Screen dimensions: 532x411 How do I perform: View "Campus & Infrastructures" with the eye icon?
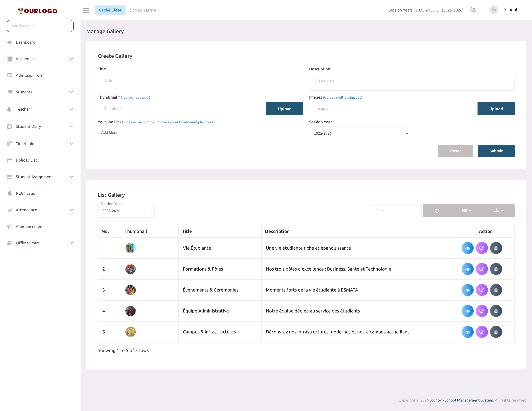point(467,332)
